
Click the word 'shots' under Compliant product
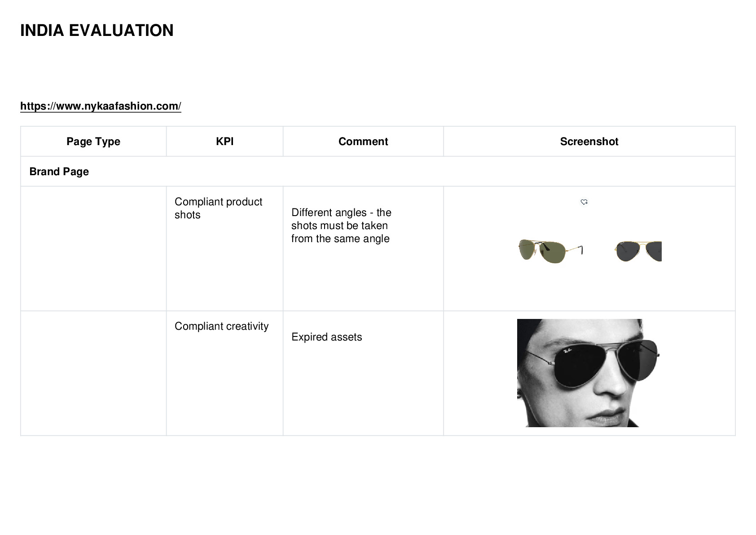tap(187, 215)
